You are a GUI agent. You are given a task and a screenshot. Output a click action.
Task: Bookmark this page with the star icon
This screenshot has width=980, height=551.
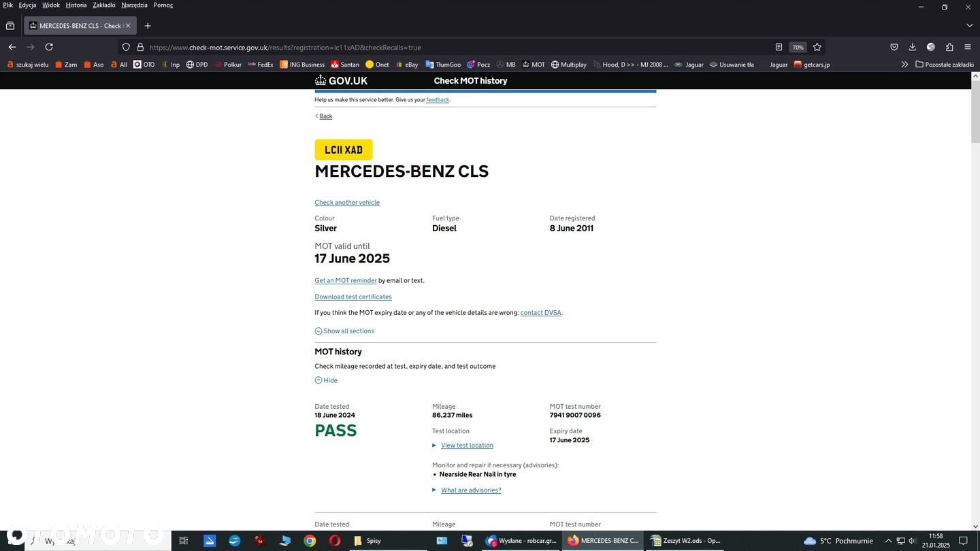click(x=817, y=48)
